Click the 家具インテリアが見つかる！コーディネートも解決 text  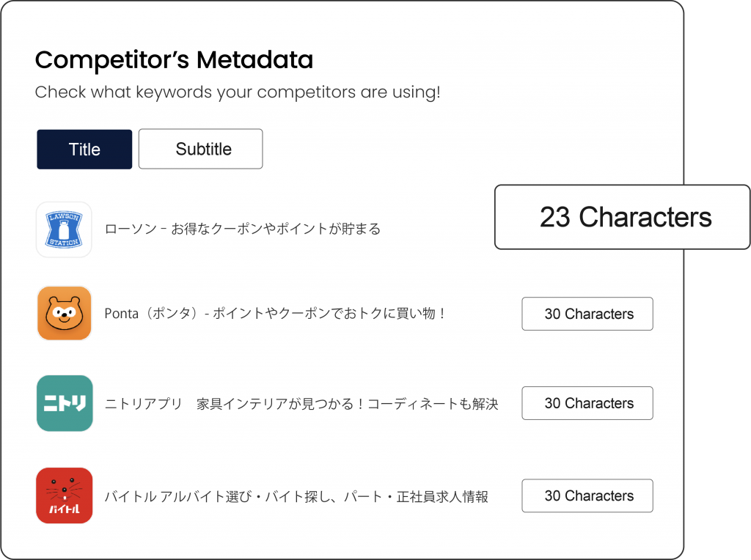348,404
